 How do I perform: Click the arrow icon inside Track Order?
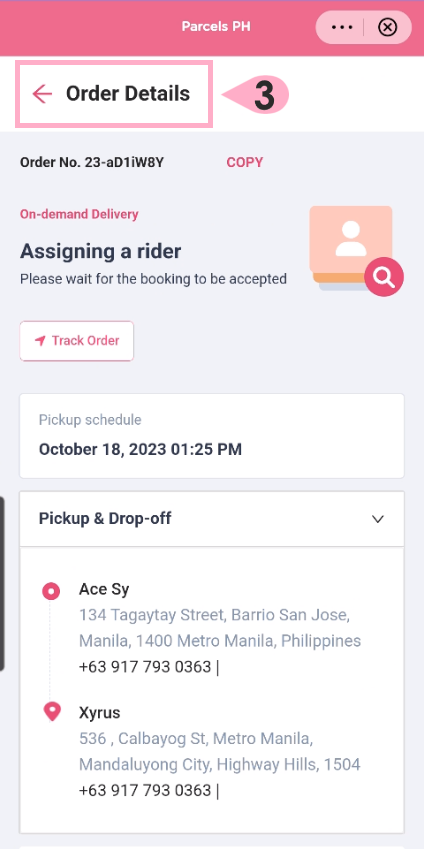tap(40, 341)
